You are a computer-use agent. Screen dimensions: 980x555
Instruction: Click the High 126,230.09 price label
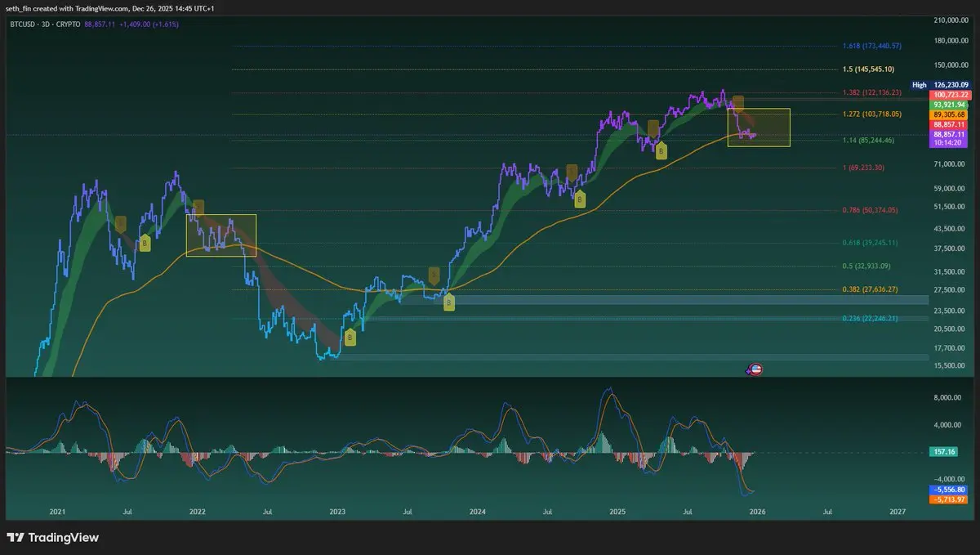[940, 85]
